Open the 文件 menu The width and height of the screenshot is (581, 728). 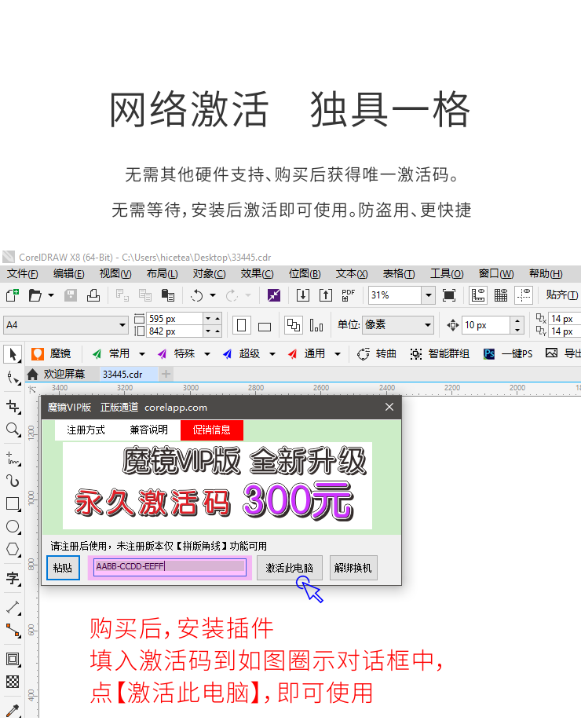point(22,274)
